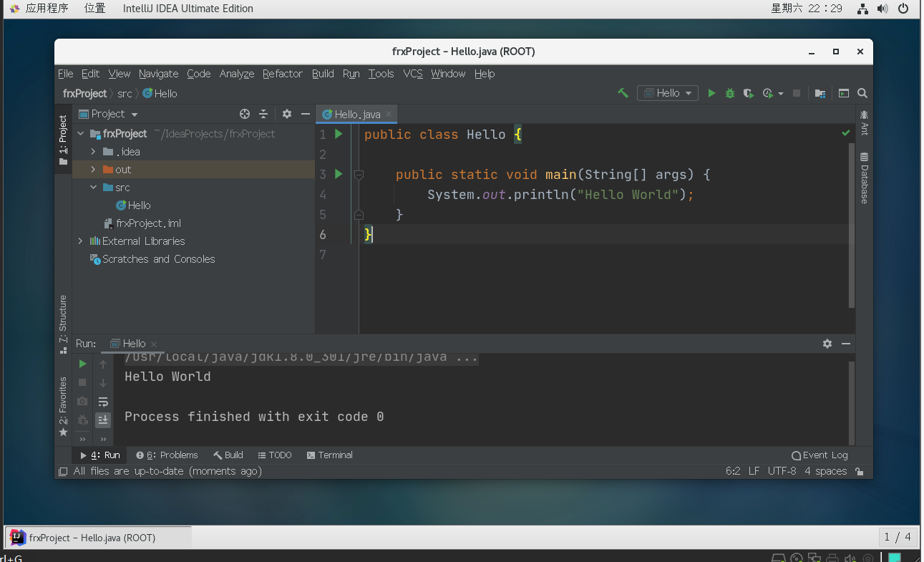The height and width of the screenshot is (562, 924).
Task: Toggle soft-wrap in Run console
Action: pyautogui.click(x=103, y=402)
